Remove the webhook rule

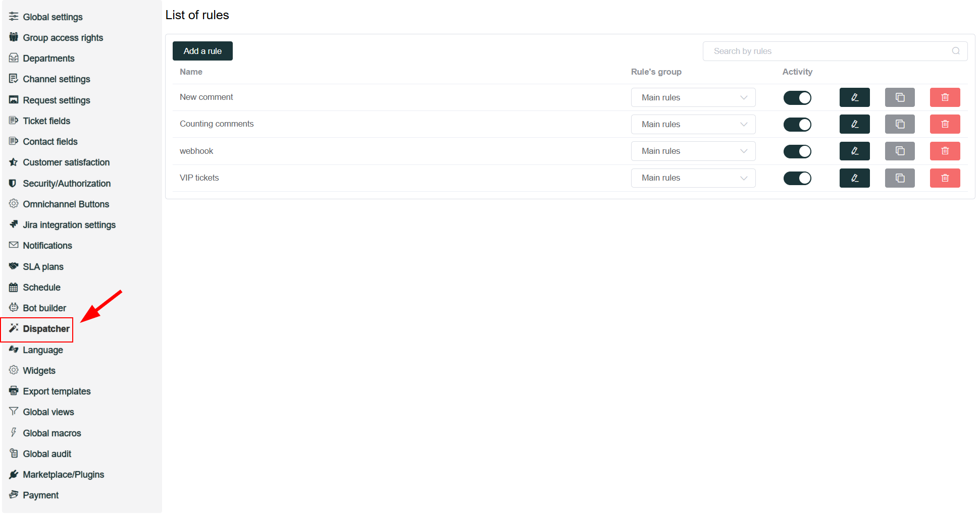945,151
